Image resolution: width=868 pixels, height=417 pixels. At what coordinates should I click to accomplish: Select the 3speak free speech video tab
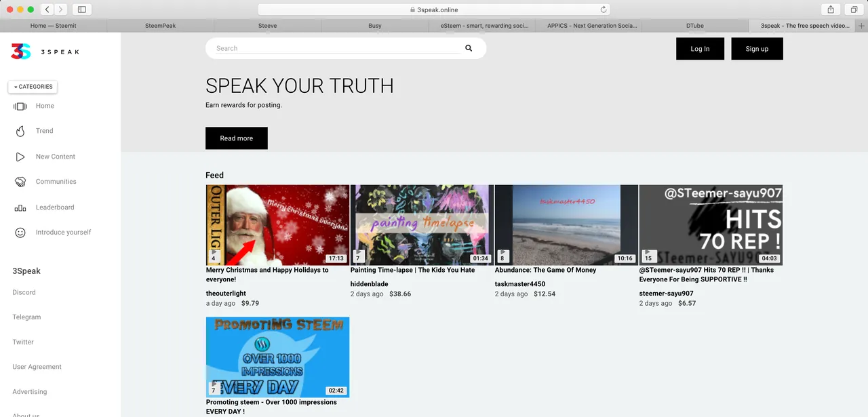click(x=803, y=26)
